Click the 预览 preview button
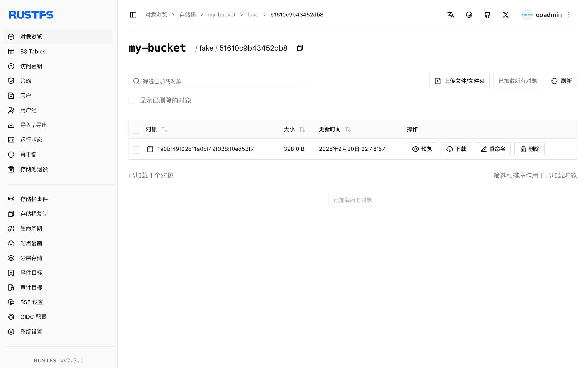This screenshot has width=588, height=368. (422, 149)
